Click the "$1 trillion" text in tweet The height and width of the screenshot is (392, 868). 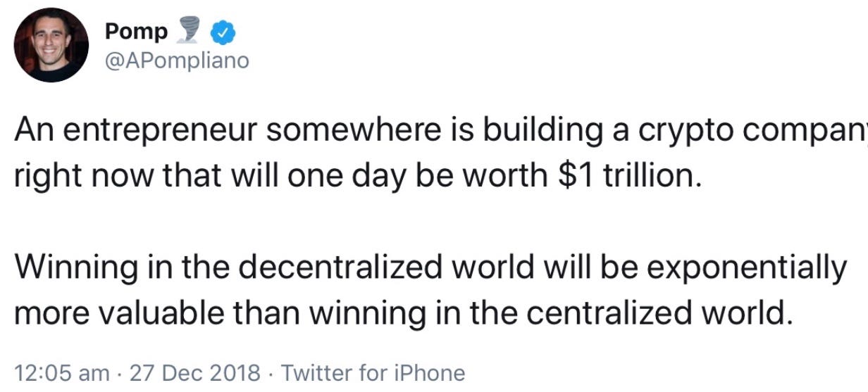pyautogui.click(x=628, y=176)
